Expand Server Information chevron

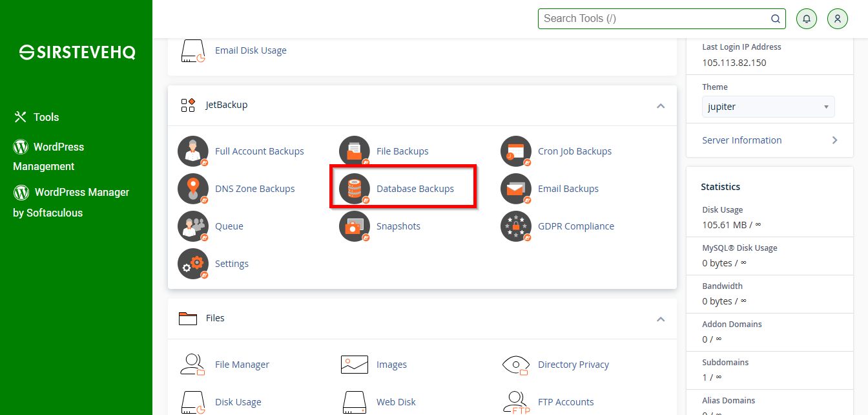(x=834, y=140)
